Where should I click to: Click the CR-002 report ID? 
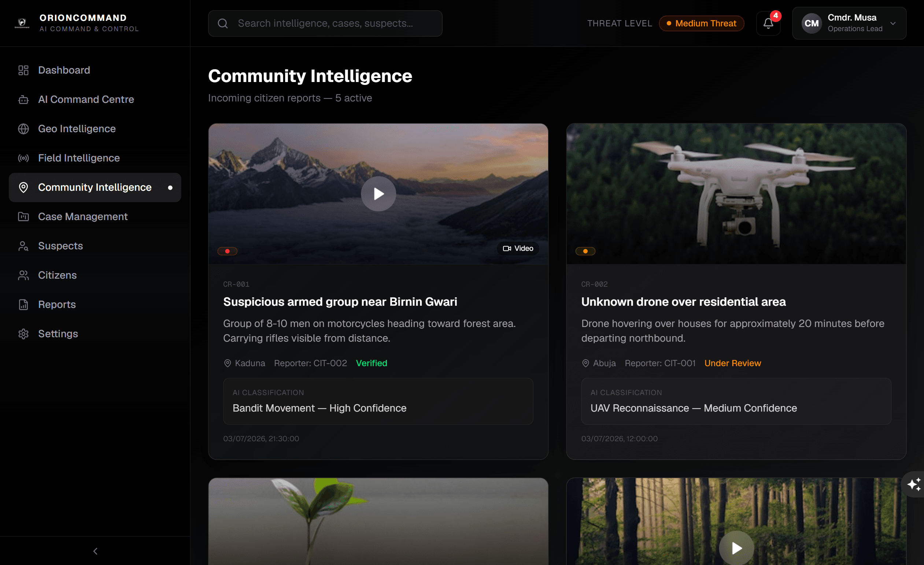594,284
